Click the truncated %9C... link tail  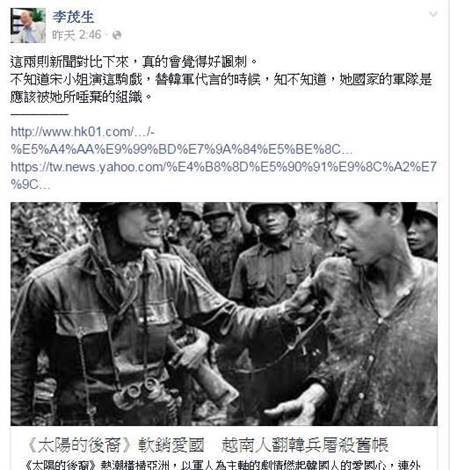point(31,184)
